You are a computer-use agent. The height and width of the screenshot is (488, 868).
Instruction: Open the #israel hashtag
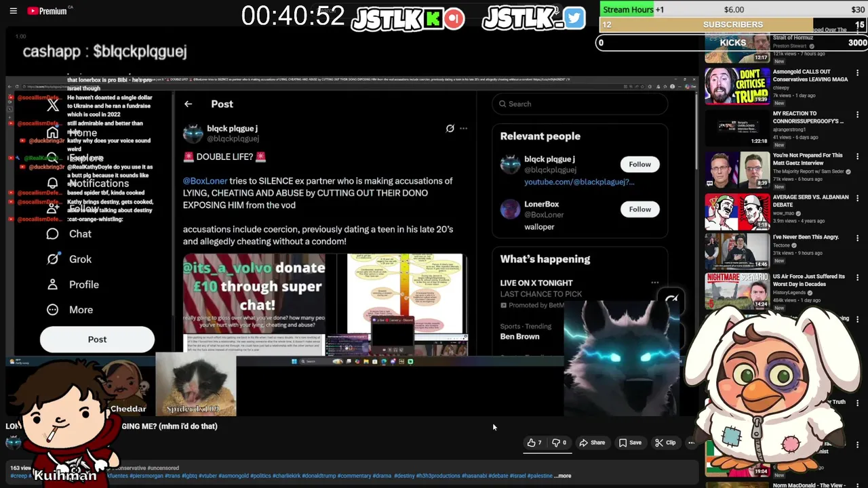pyautogui.click(x=518, y=476)
